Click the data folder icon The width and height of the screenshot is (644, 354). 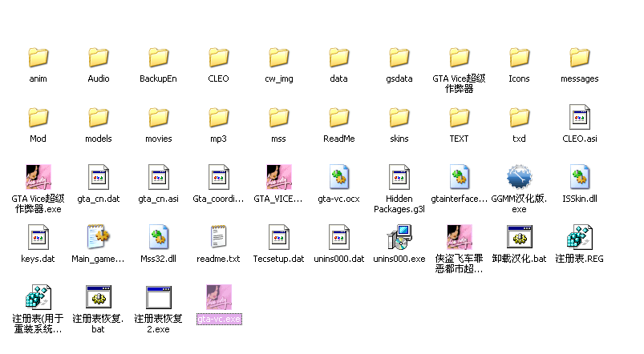[x=338, y=57]
